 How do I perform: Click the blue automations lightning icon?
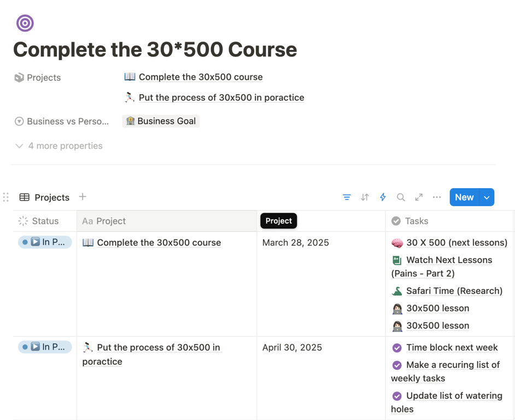pyautogui.click(x=383, y=197)
